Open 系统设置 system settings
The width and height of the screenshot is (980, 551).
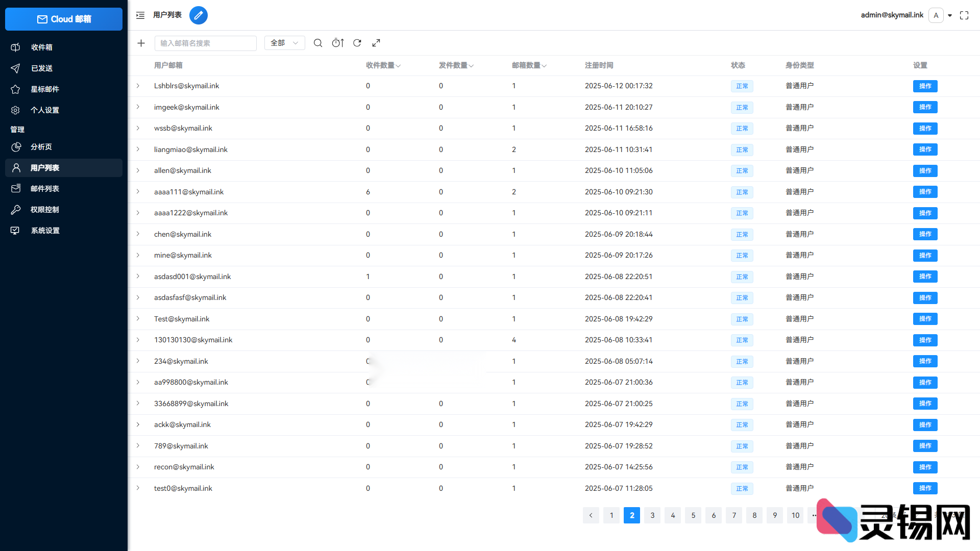45,230
